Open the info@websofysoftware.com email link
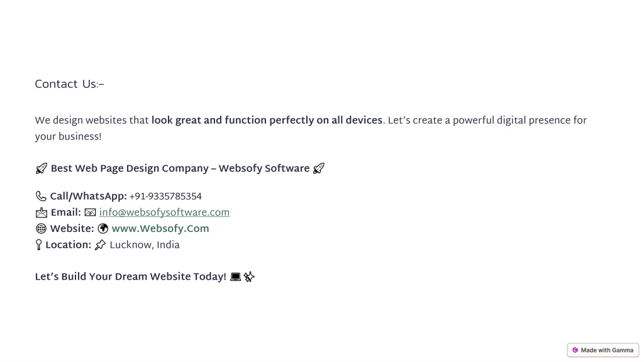 [x=164, y=212]
